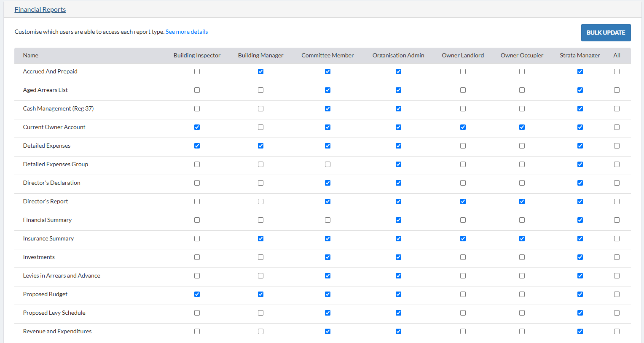Tick All for Revenue and Expenditures
The width and height of the screenshot is (644, 343).
coord(617,331)
